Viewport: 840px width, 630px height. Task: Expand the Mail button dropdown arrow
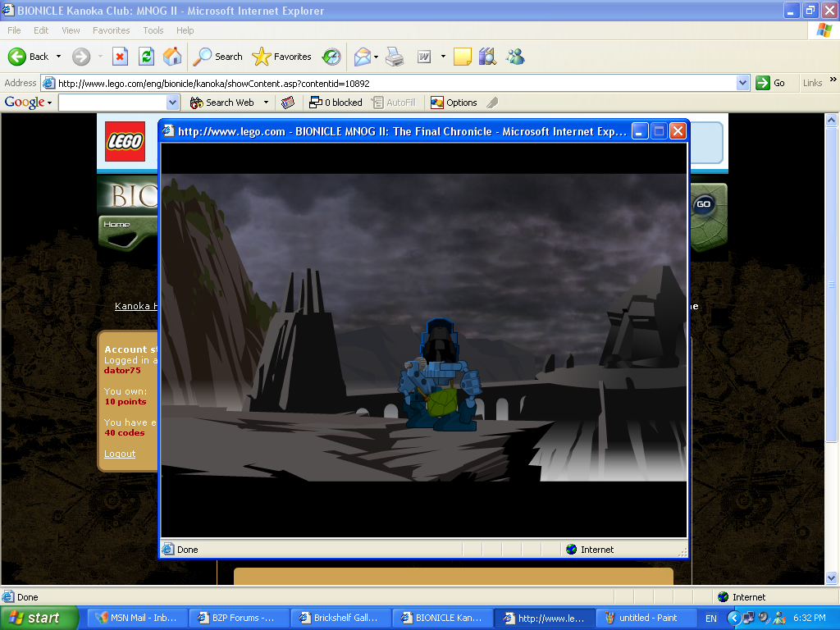tap(376, 57)
